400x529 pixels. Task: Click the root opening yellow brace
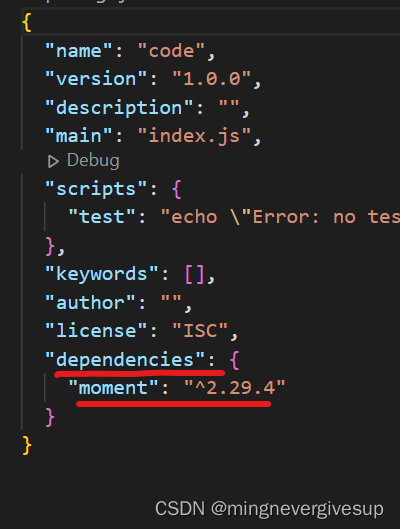(x=27, y=22)
